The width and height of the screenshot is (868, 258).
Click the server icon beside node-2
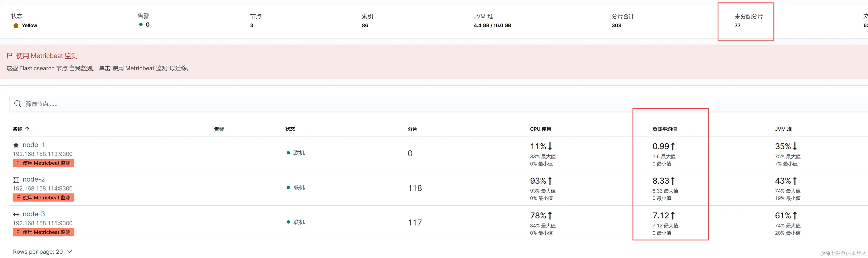click(x=16, y=180)
